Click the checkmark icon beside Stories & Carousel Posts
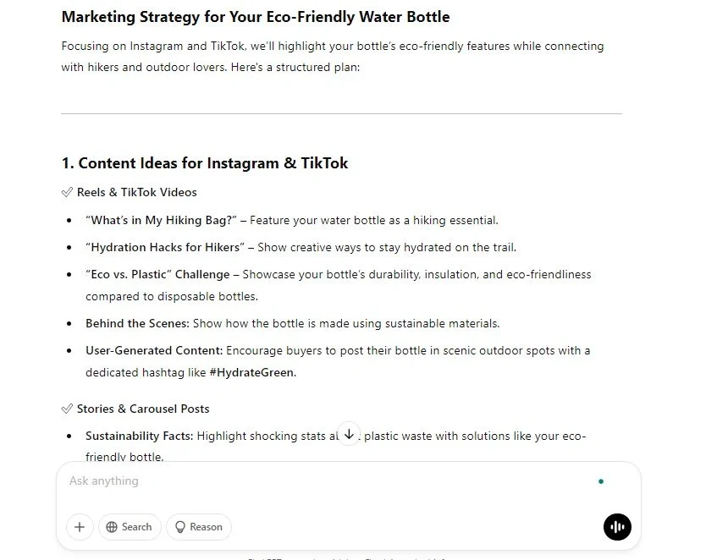Image resolution: width=728 pixels, height=560 pixels. 67,409
